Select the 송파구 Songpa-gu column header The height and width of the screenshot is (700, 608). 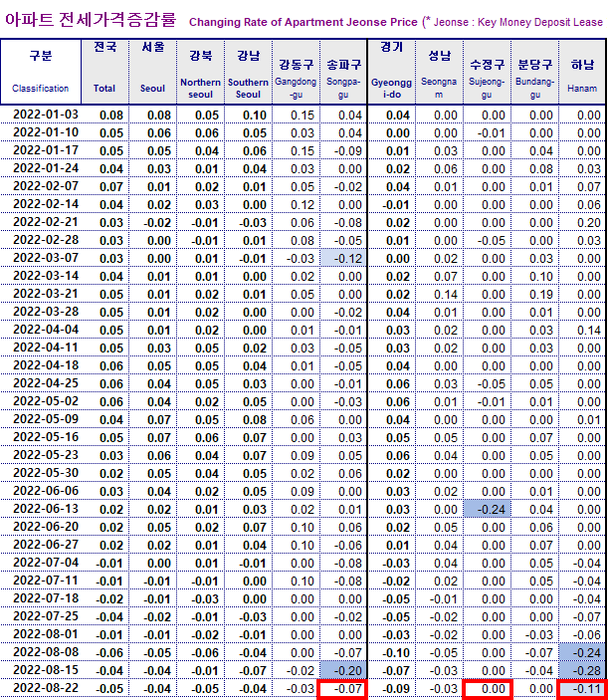point(343,72)
